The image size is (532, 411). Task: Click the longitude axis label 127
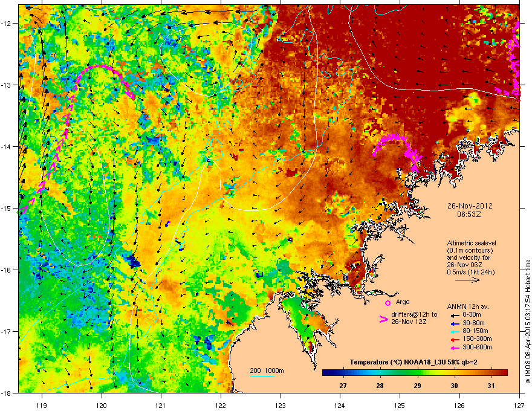pyautogui.click(x=519, y=405)
